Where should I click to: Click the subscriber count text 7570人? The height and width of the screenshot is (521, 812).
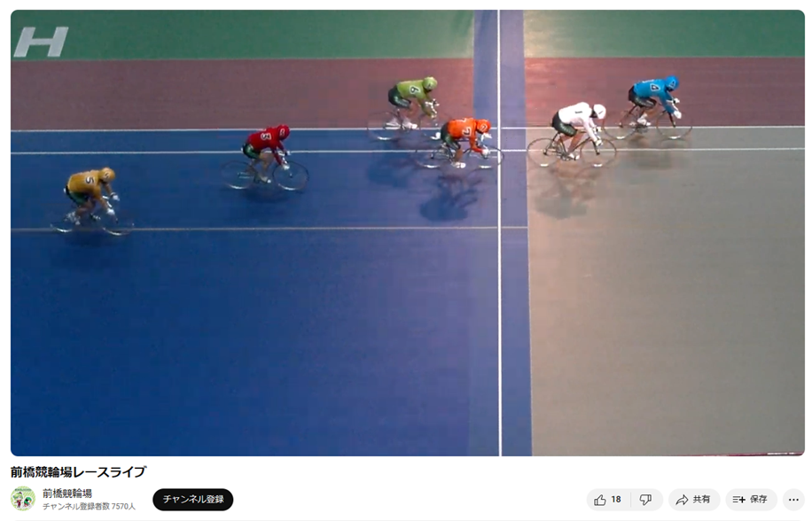[x=123, y=507]
